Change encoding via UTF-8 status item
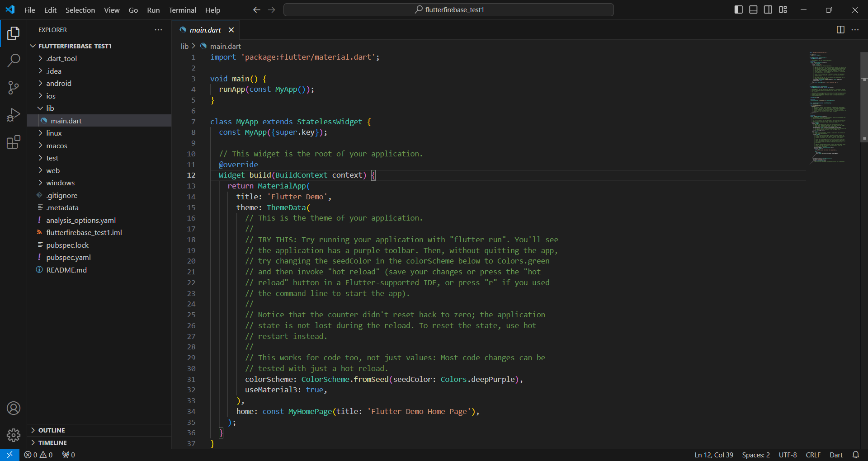Screen dimensions: 868x461 pyautogui.click(x=788, y=455)
